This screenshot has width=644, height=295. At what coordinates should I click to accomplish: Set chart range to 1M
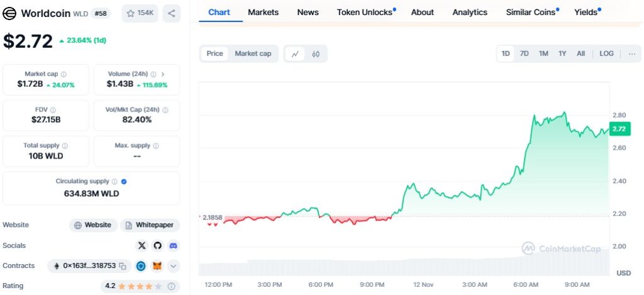tap(543, 54)
